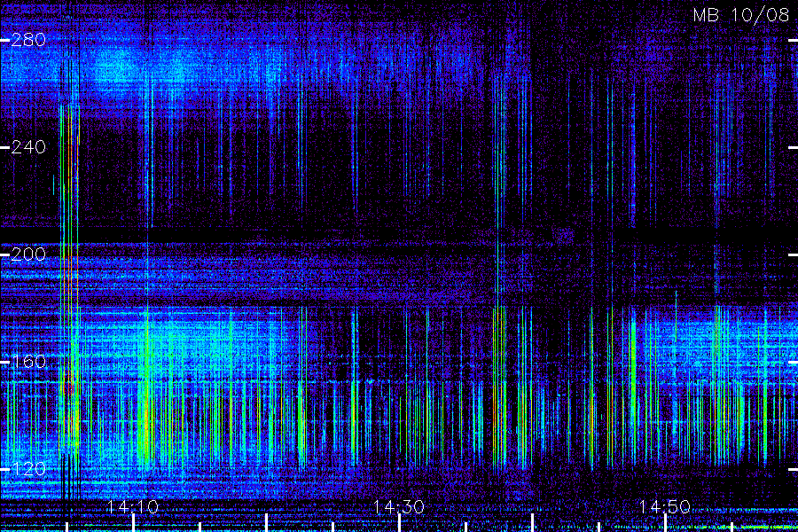Click the 200 frequency axis label

click(x=28, y=254)
